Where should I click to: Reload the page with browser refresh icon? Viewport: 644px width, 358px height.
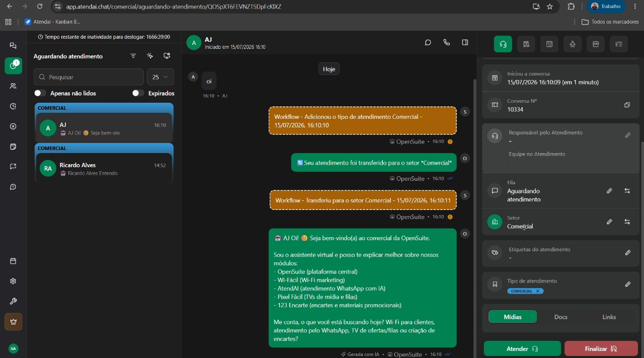[x=40, y=7]
